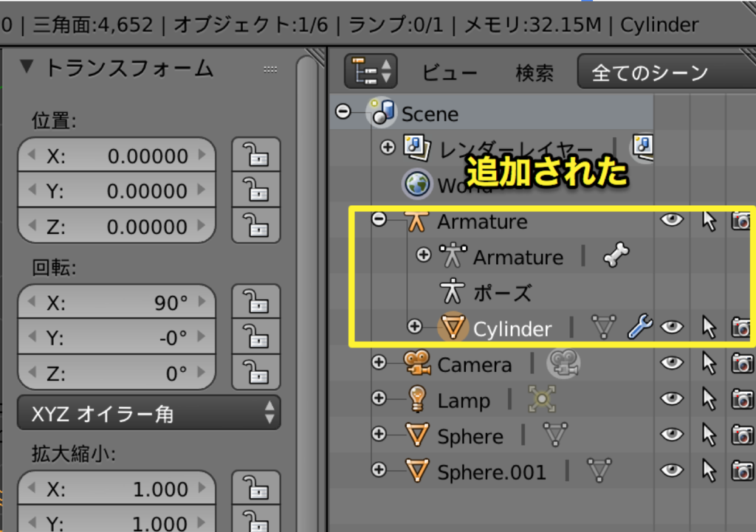This screenshot has height=532, width=756.
Task: Click the orange Armature object icon
Action: (417, 221)
